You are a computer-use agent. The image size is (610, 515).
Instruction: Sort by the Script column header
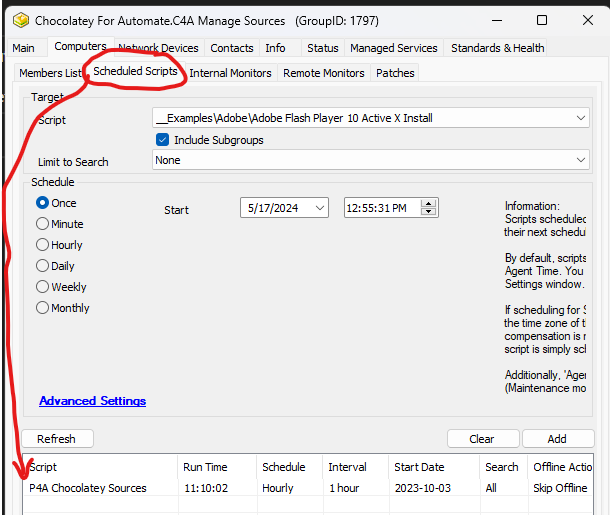point(100,467)
